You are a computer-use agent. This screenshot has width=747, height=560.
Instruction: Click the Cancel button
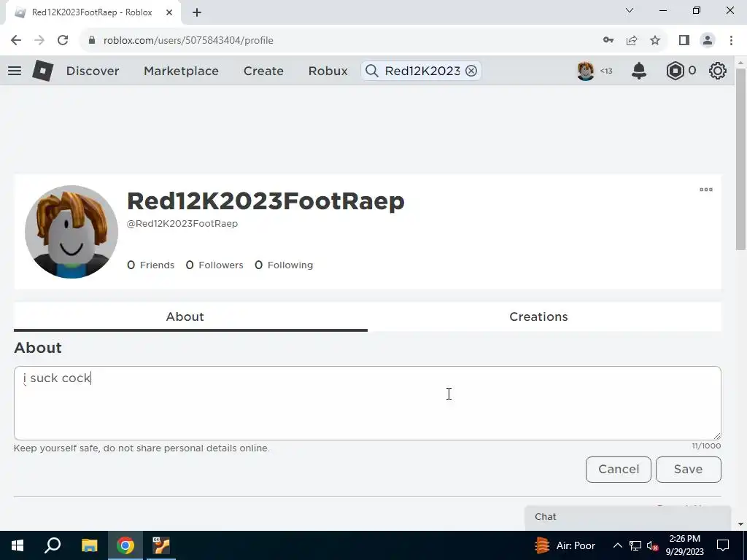click(619, 470)
